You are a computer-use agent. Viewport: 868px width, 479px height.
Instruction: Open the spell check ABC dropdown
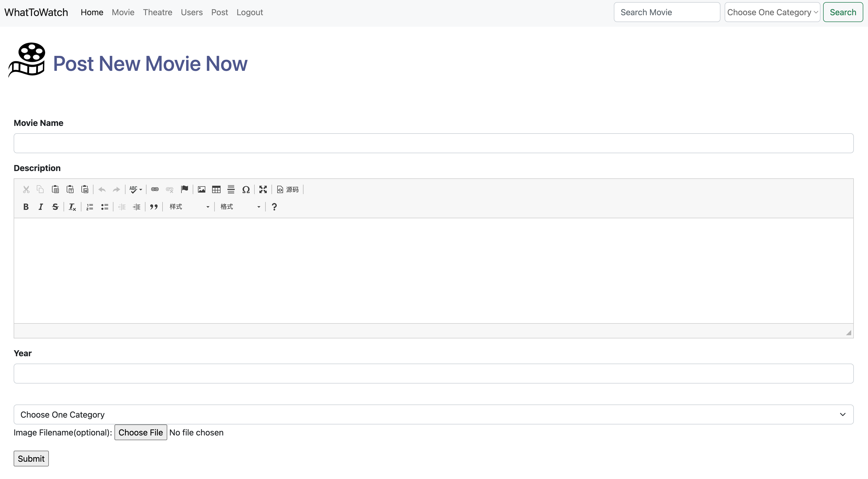coord(136,189)
